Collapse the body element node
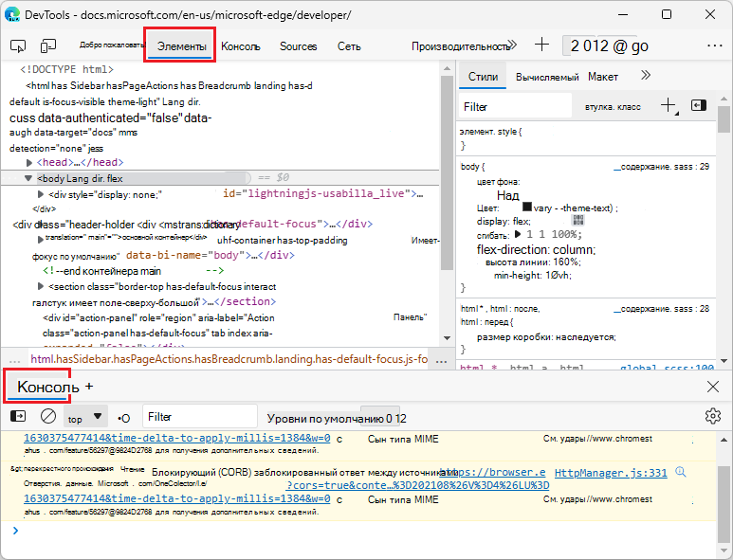The width and height of the screenshot is (733, 560). [28, 178]
